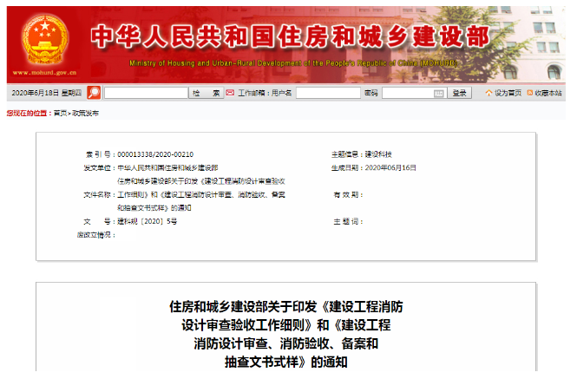The height and width of the screenshot is (392, 577).
Task: Click the 检索 search button
Action: click(x=207, y=93)
